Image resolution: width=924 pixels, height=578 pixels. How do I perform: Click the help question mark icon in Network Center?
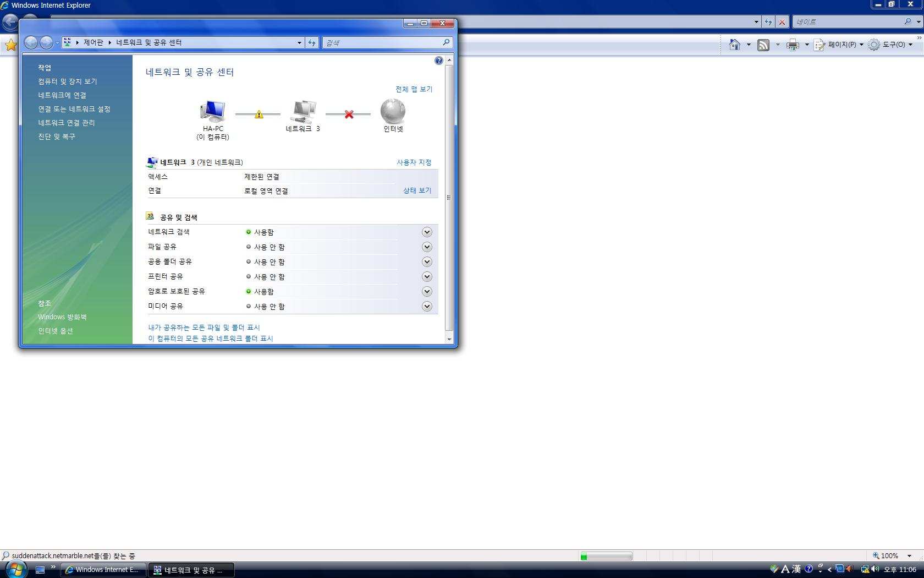click(438, 61)
